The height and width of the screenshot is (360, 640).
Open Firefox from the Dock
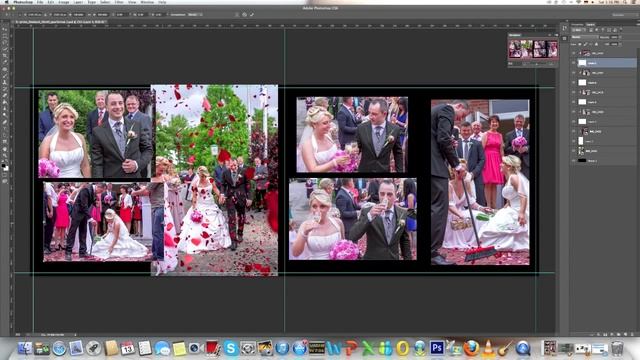471,348
